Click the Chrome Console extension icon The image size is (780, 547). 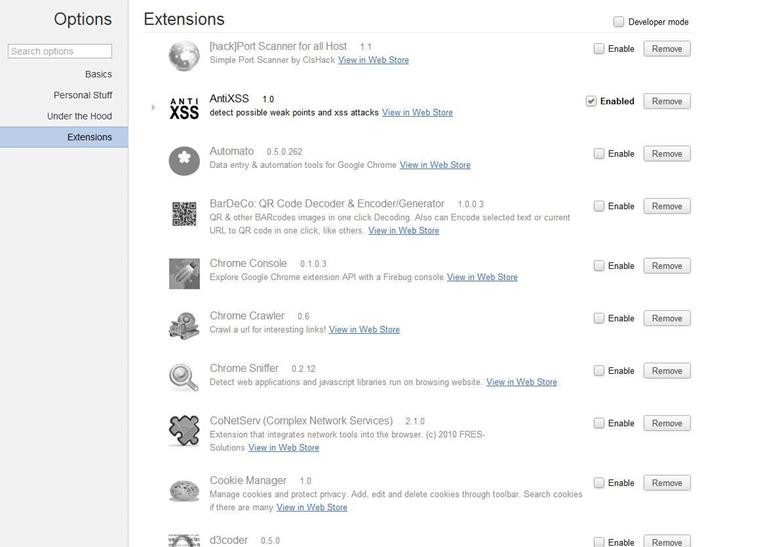pyautogui.click(x=184, y=272)
